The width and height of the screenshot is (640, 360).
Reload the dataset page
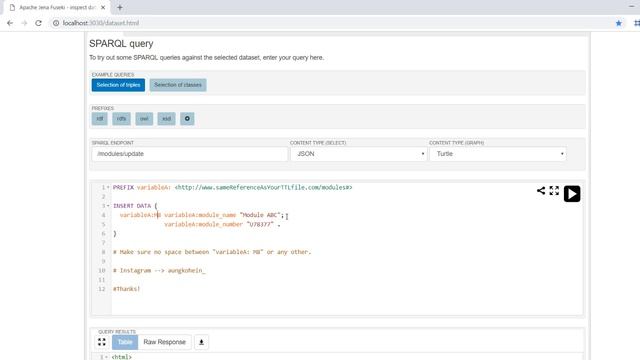(38, 23)
